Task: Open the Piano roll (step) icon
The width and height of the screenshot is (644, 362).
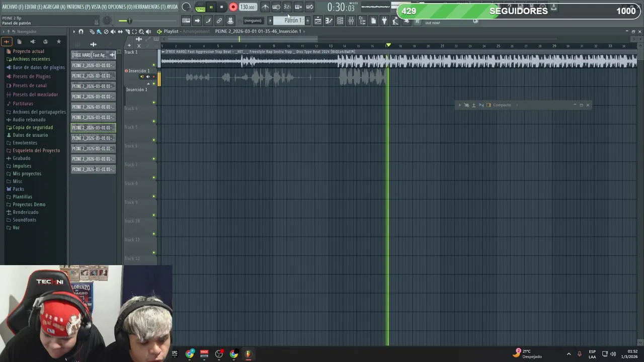Action: 329,21
